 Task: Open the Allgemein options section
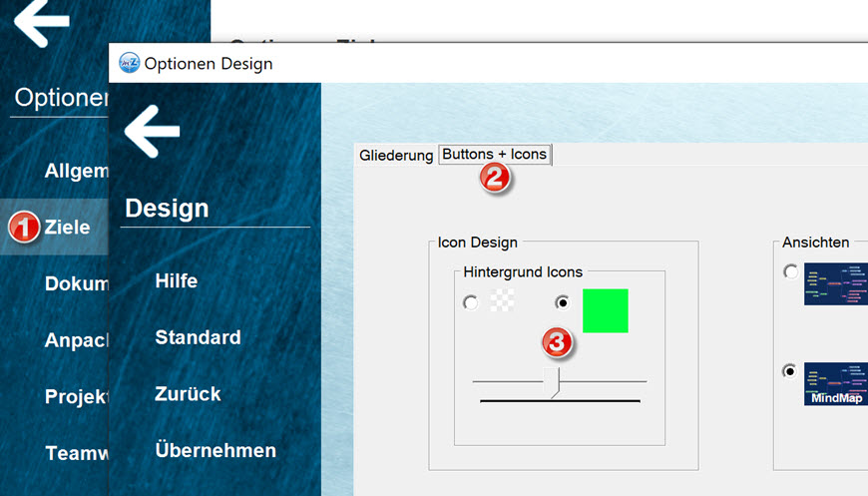pos(76,172)
